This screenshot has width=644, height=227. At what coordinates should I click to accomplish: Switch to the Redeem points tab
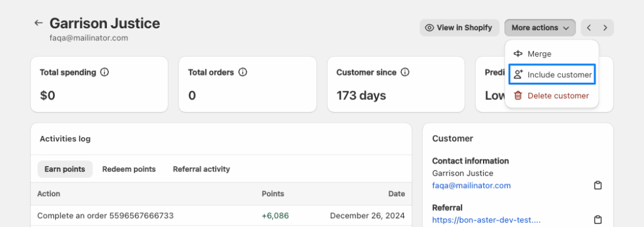pos(129,169)
